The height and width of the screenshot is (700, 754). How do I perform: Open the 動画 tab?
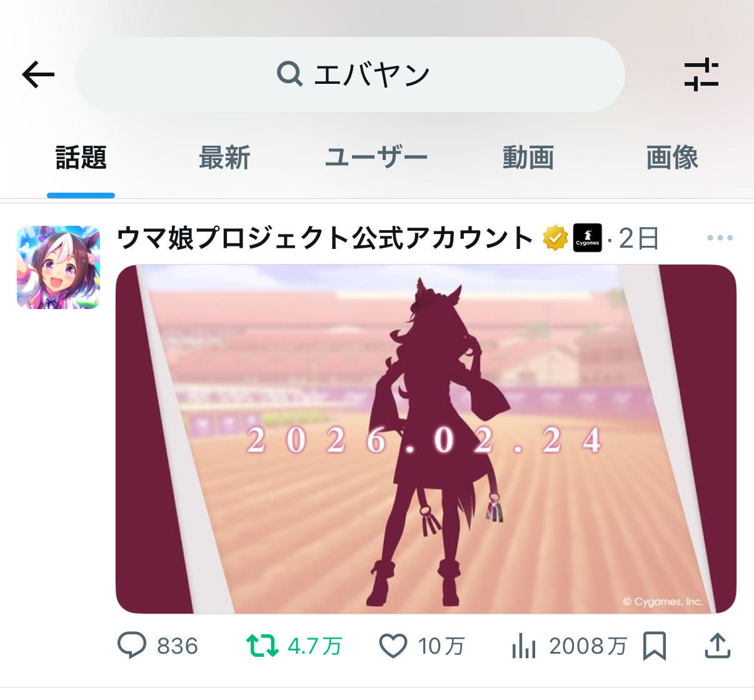point(528,158)
